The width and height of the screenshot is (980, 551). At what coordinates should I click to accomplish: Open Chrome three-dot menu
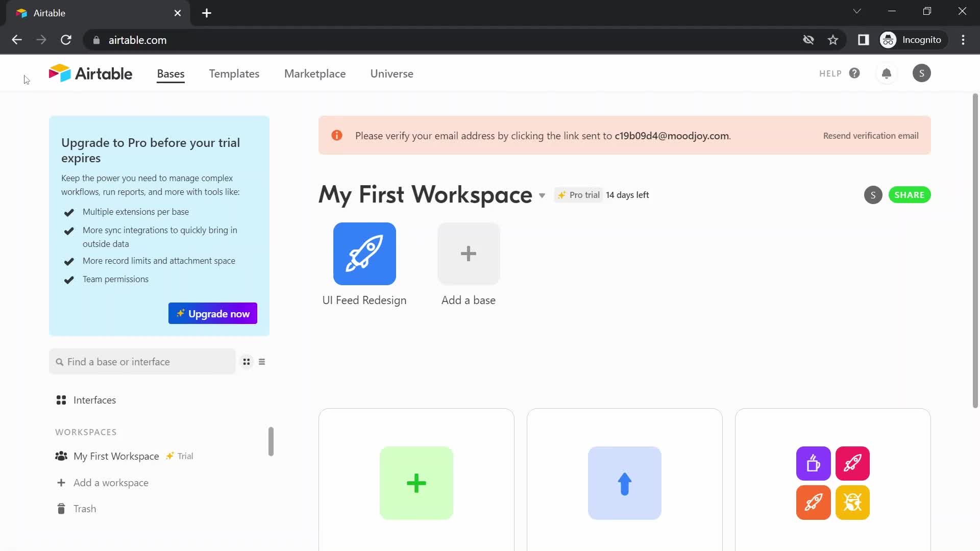(x=963, y=40)
